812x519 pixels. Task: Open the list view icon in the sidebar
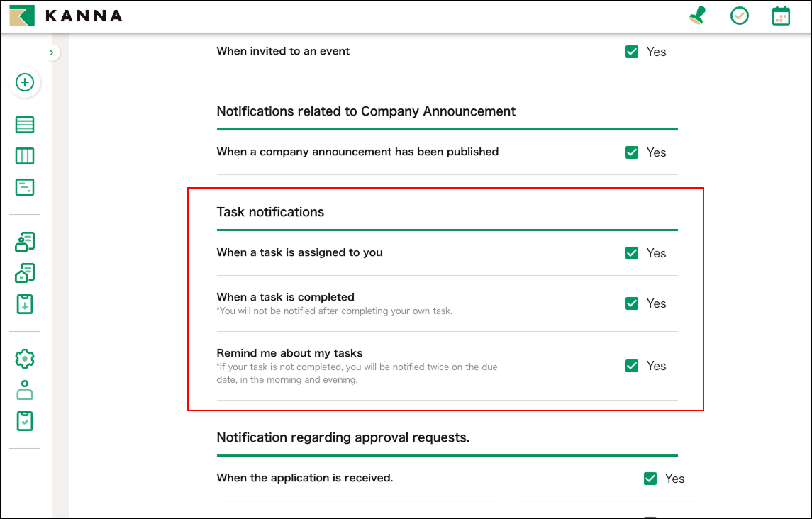pos(25,125)
